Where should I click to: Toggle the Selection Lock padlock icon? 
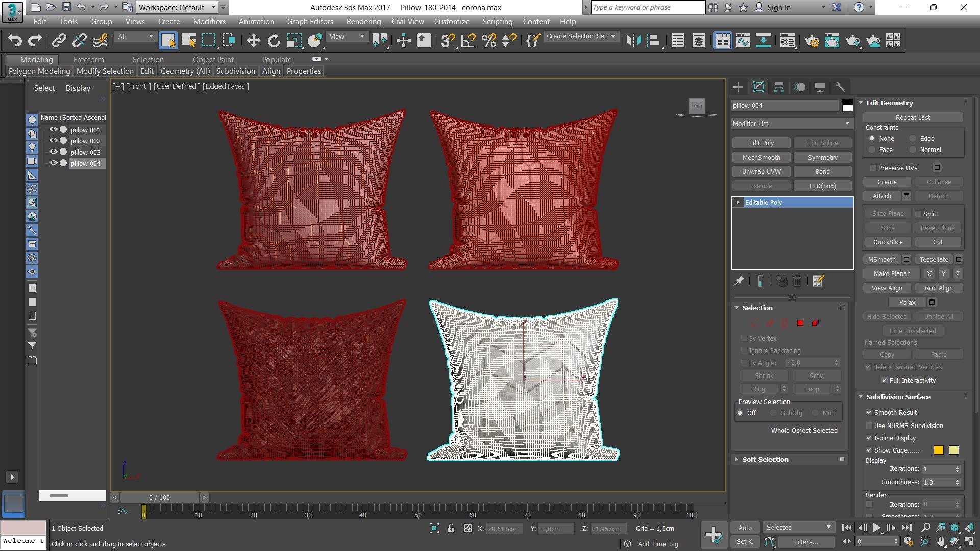451,529
